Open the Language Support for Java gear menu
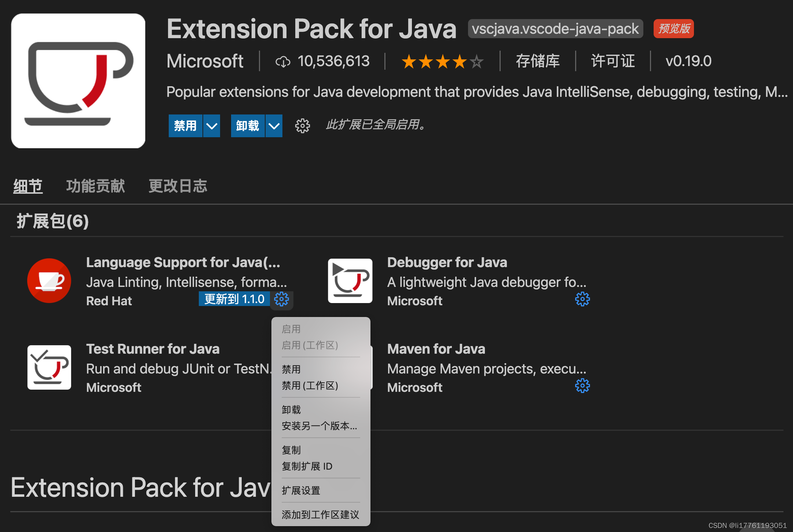The width and height of the screenshot is (793, 532). [282, 299]
